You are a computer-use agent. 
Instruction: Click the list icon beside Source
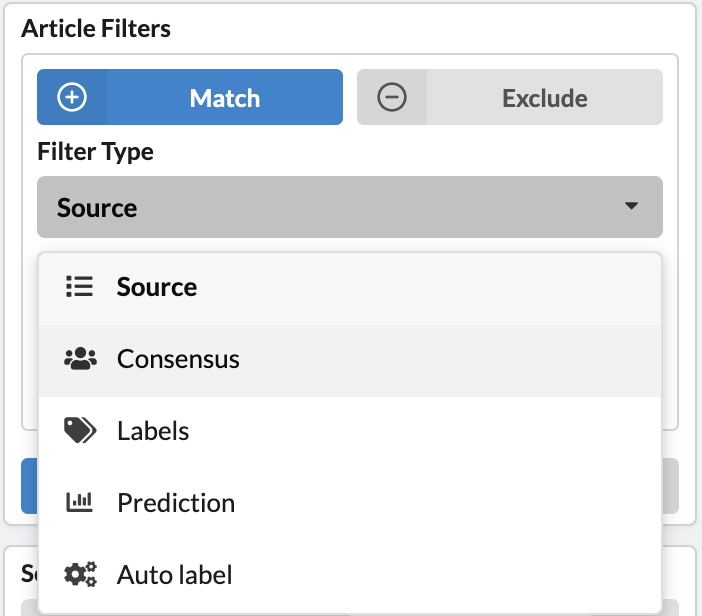(x=80, y=287)
